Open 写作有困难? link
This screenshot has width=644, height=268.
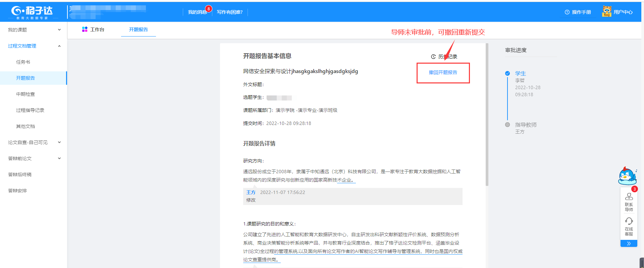click(230, 12)
